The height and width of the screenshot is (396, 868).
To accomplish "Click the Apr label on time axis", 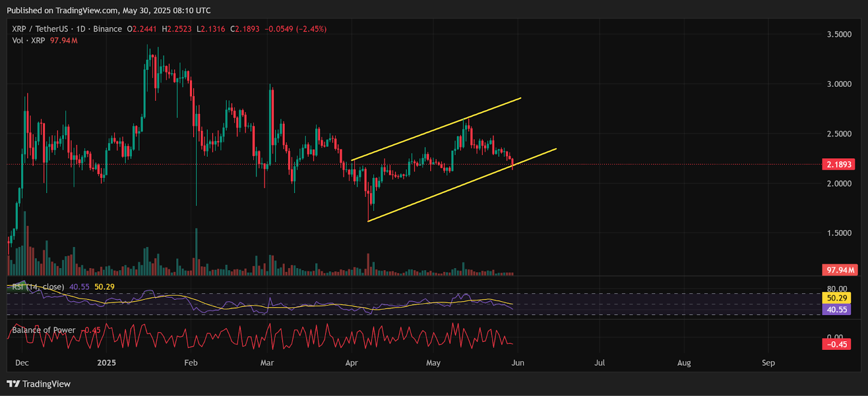I will coord(352,363).
